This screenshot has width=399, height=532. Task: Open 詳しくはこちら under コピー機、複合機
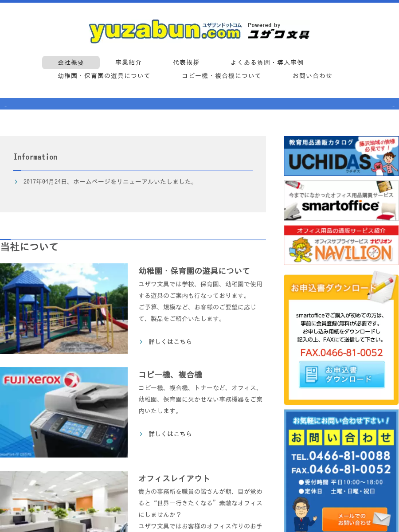170,434
